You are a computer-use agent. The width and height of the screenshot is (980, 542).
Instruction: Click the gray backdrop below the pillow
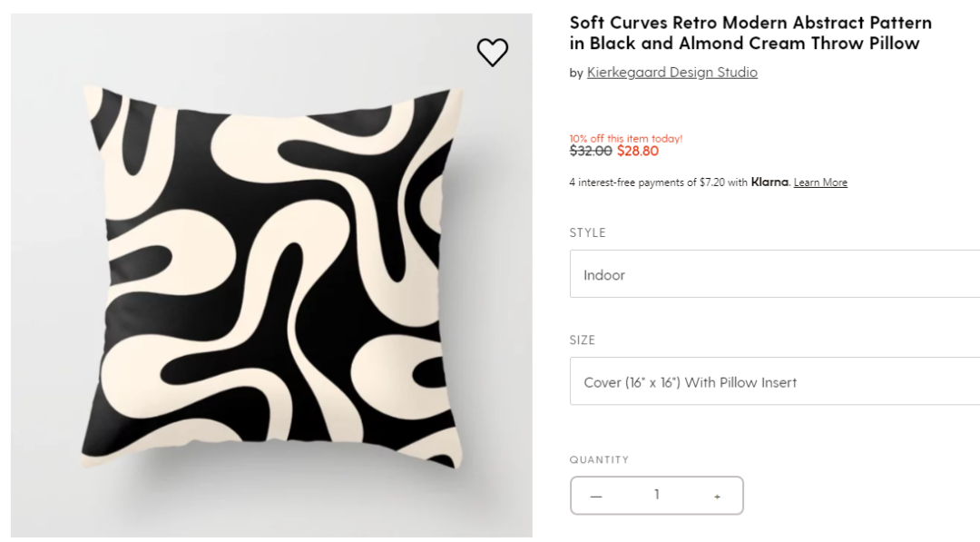(x=272, y=508)
